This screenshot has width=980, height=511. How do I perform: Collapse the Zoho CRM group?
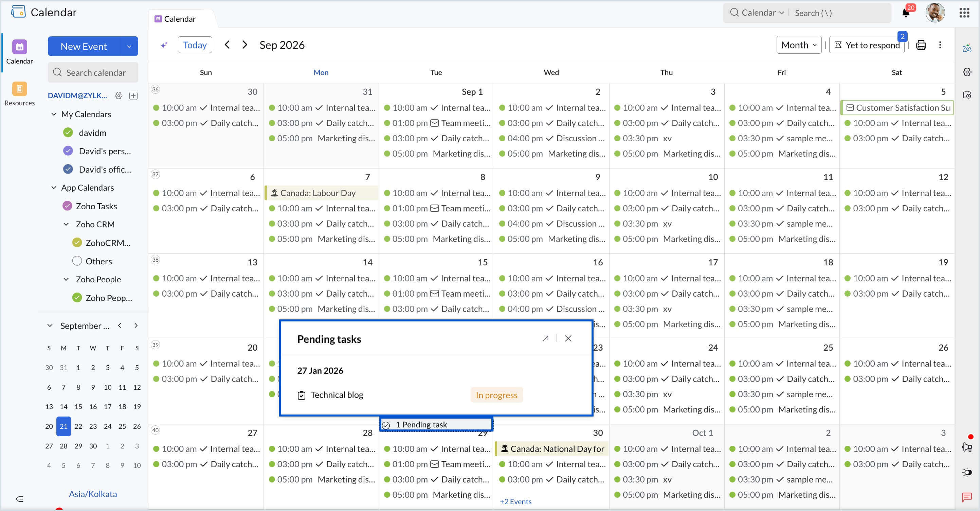click(66, 224)
